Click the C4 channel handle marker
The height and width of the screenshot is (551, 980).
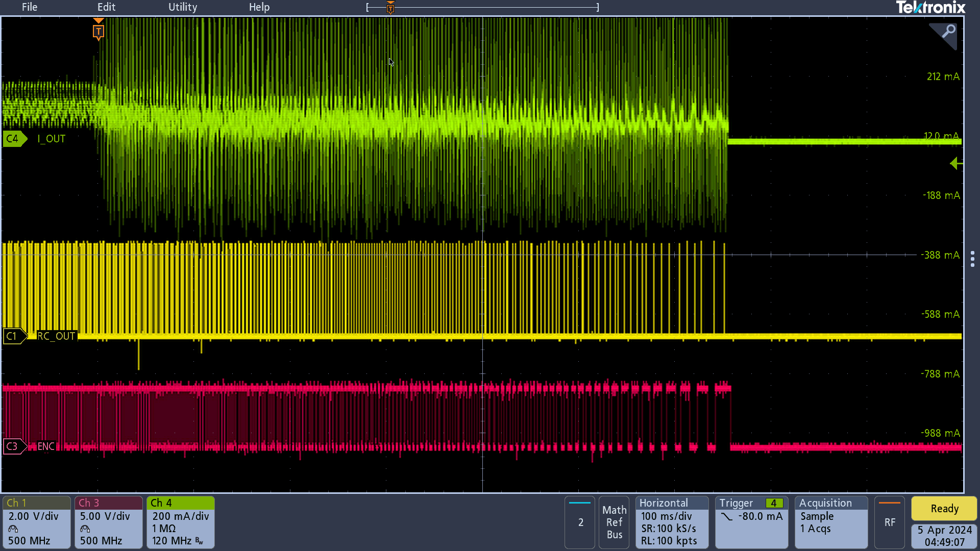pos(14,139)
